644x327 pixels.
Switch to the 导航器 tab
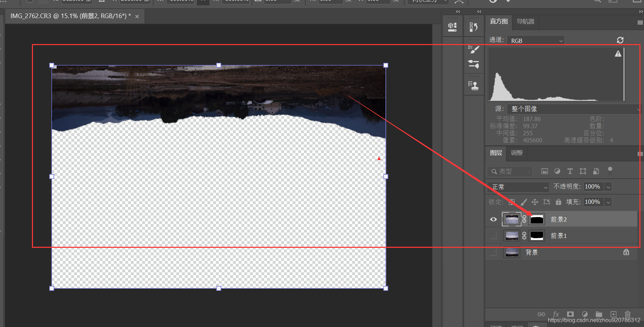pos(526,22)
